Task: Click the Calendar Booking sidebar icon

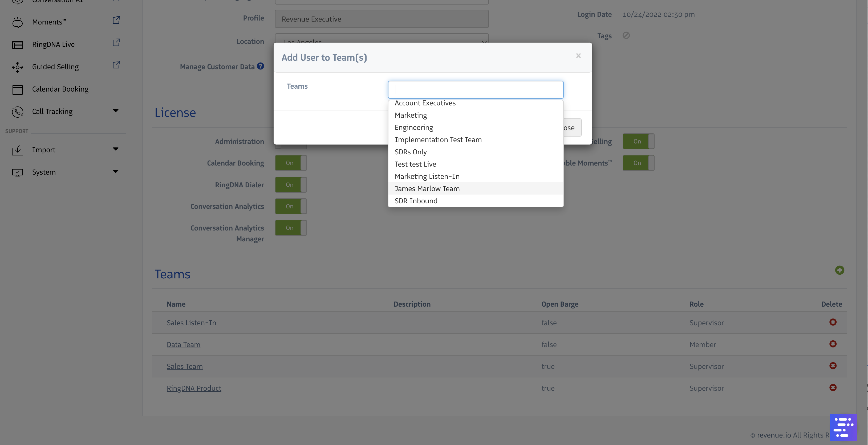Action: tap(18, 89)
